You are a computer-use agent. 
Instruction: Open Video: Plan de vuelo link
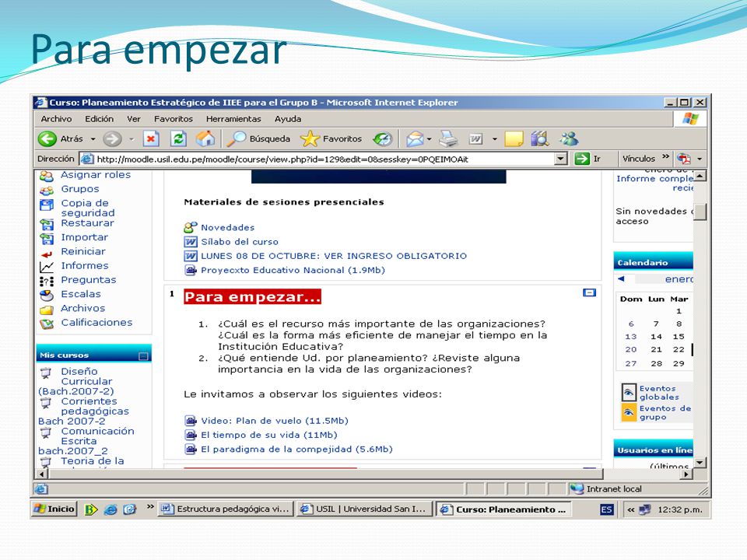point(275,421)
